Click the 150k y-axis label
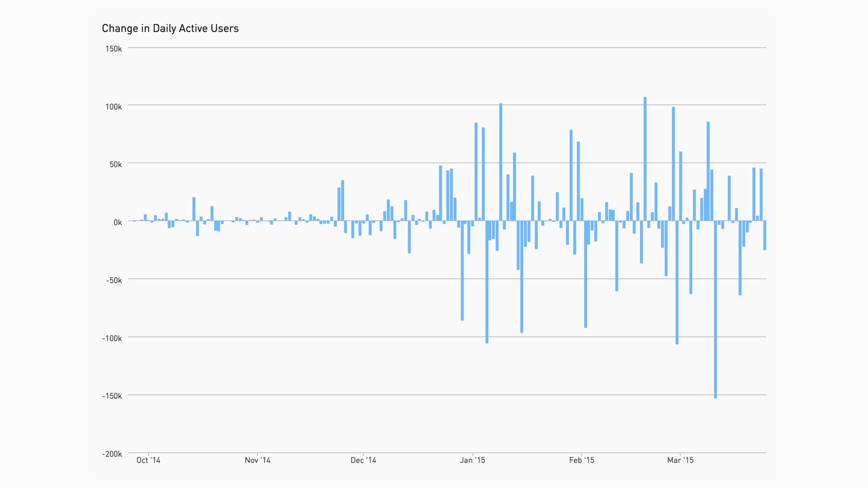Image resolution: width=868 pixels, height=488 pixels. pyautogui.click(x=113, y=48)
